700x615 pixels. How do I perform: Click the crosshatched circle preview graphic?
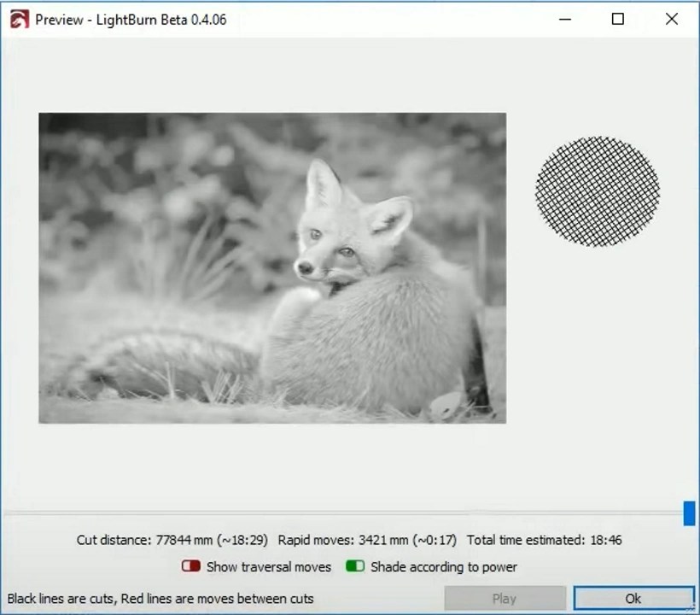click(598, 191)
